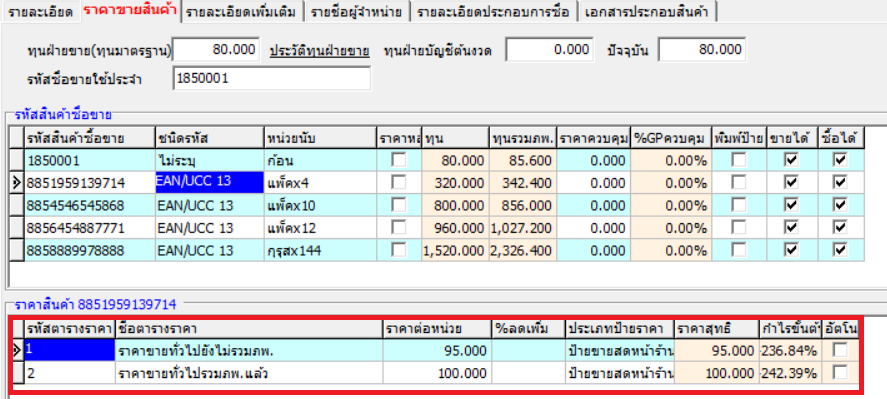Screen dimensions: 887x399
Task: Toggle ราคาหลัก checkbox for row 1850001
Action: pyautogui.click(x=399, y=161)
